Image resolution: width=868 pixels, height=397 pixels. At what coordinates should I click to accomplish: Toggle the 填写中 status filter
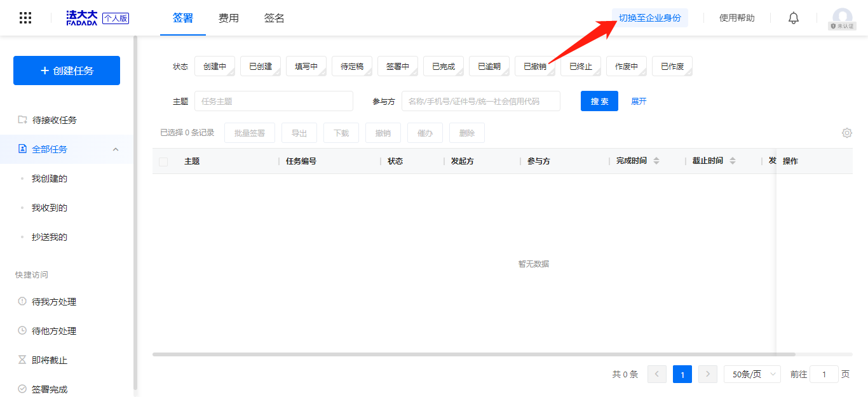point(306,66)
